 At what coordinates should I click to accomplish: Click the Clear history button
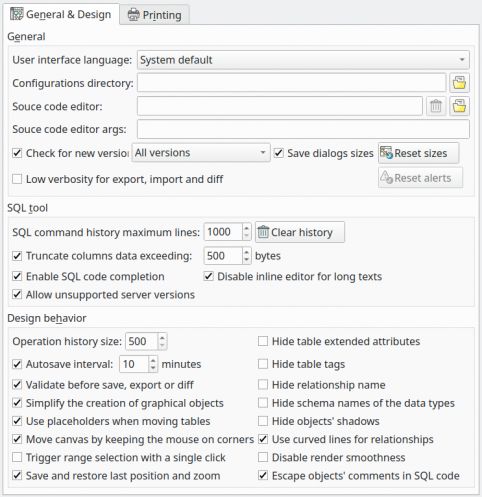(x=300, y=232)
